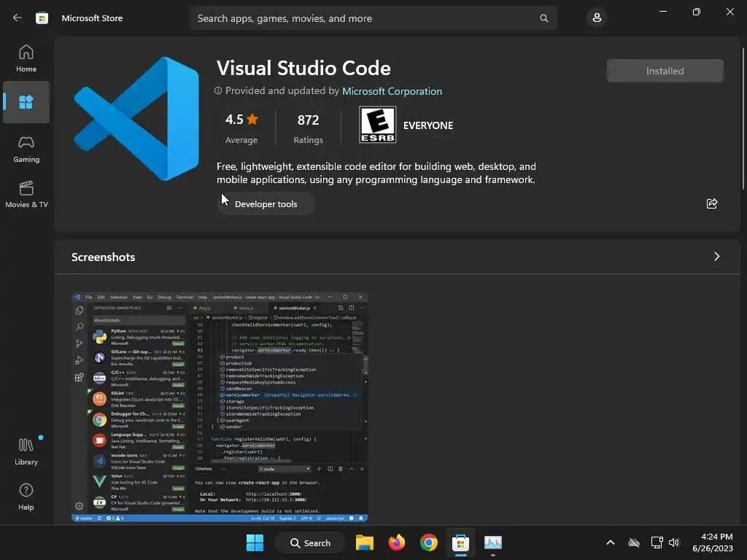Open network status tray icon
Image resolution: width=747 pixels, height=560 pixels.
(x=657, y=542)
